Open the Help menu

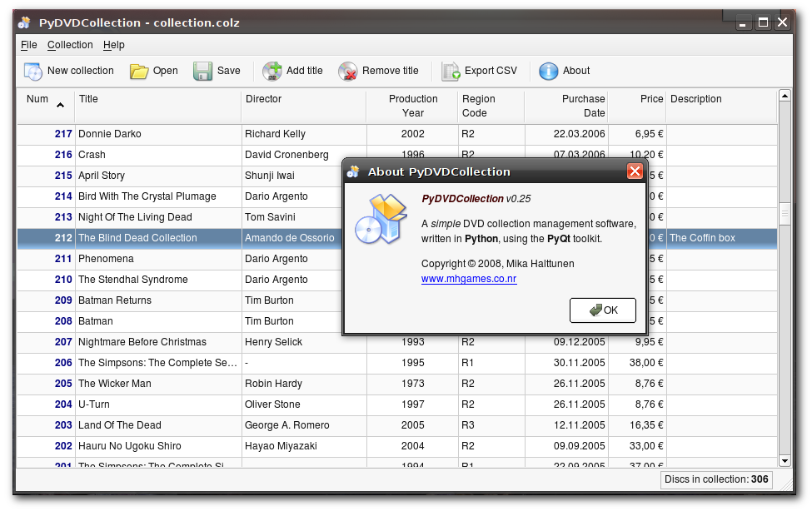pos(114,45)
